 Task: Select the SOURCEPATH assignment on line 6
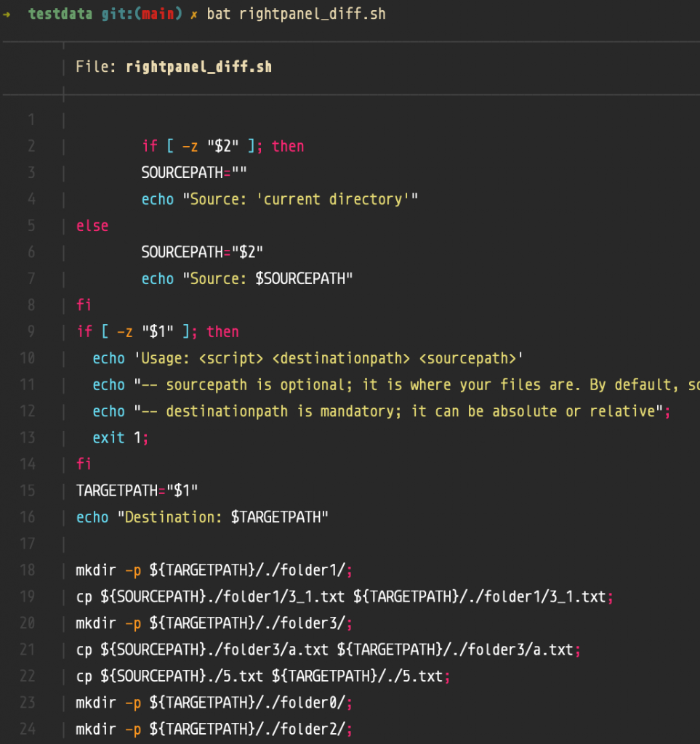(x=204, y=252)
